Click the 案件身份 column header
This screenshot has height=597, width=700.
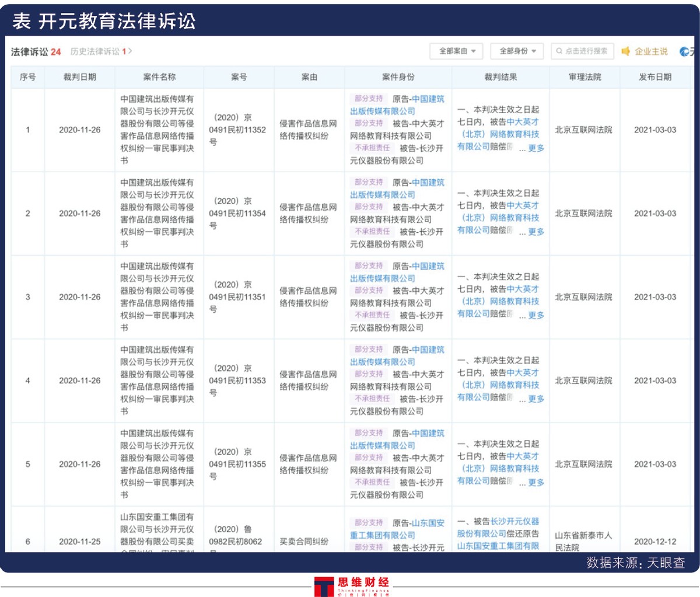398,77
